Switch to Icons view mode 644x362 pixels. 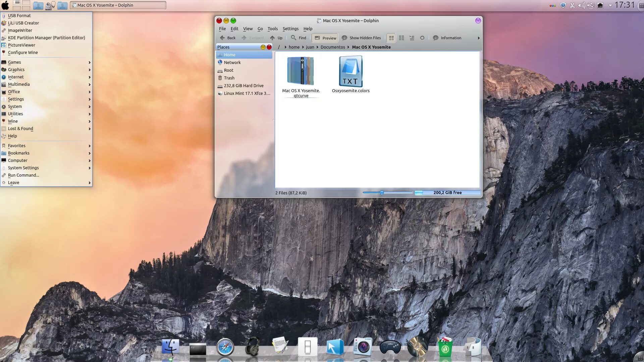[391, 38]
